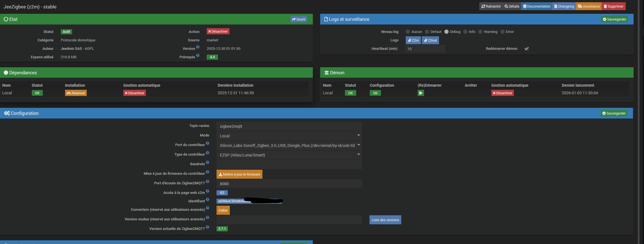Open the Documentation link in top bar

point(536,6)
